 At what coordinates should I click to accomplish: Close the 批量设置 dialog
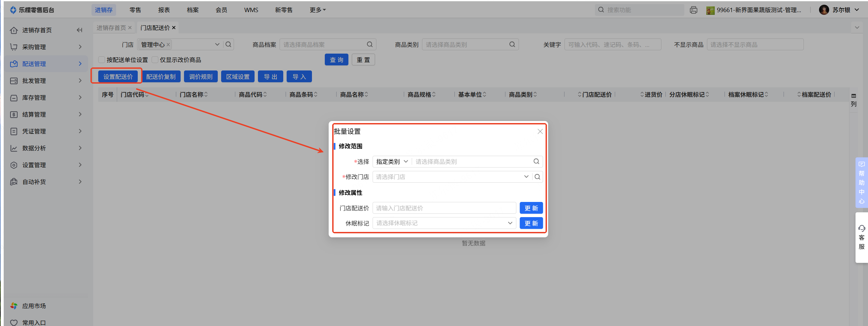tap(540, 131)
